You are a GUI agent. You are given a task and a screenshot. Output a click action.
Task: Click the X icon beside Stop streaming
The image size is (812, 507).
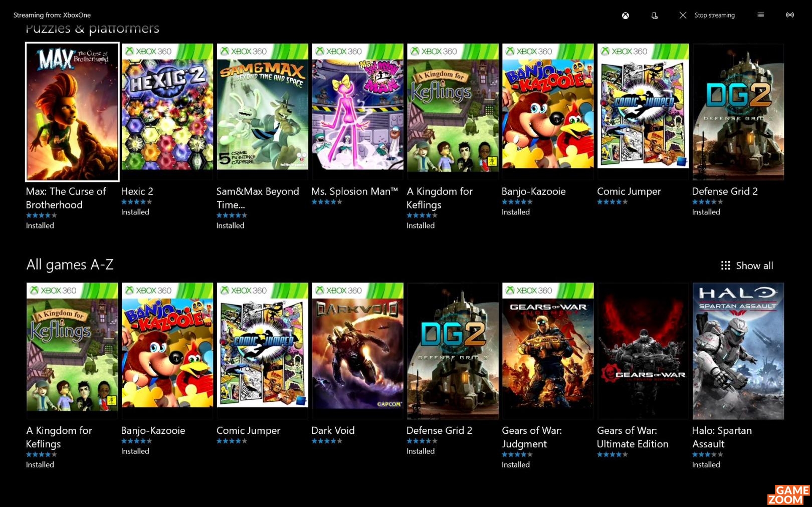point(683,16)
